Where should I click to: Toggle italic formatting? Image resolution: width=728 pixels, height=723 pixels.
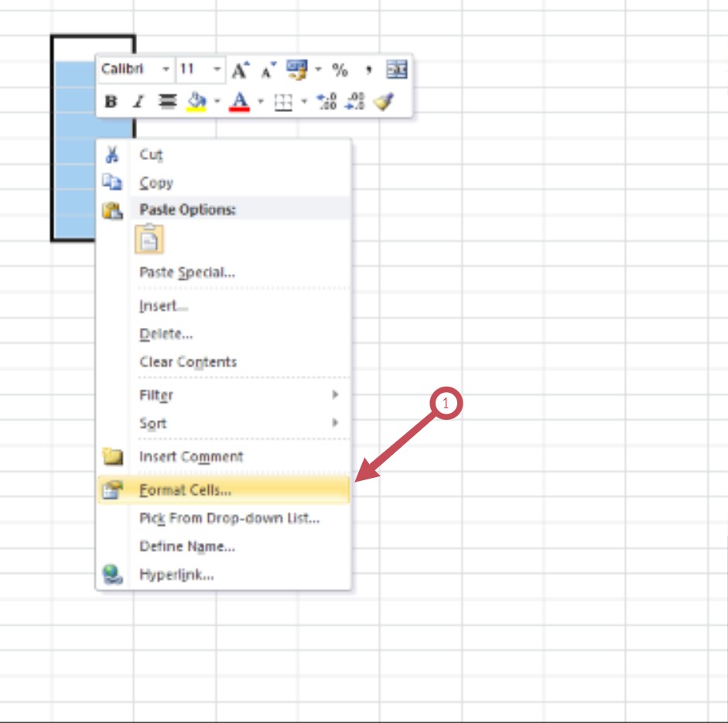pyautogui.click(x=138, y=101)
